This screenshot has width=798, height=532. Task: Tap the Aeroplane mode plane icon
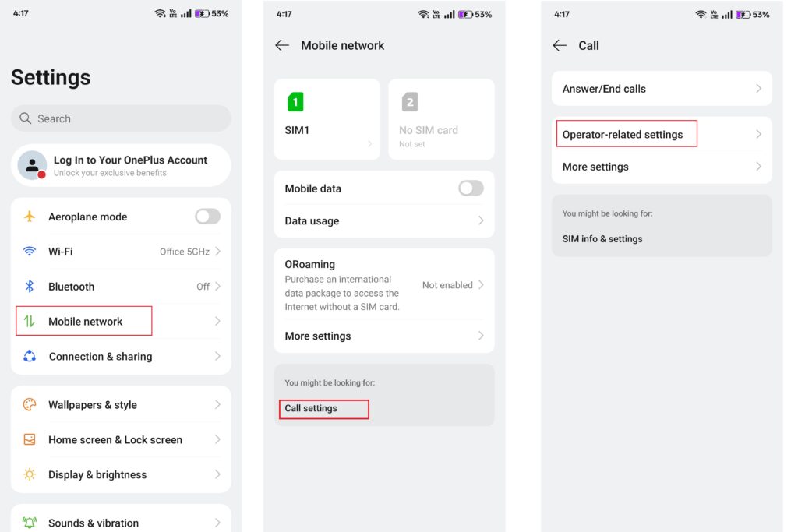coord(30,217)
